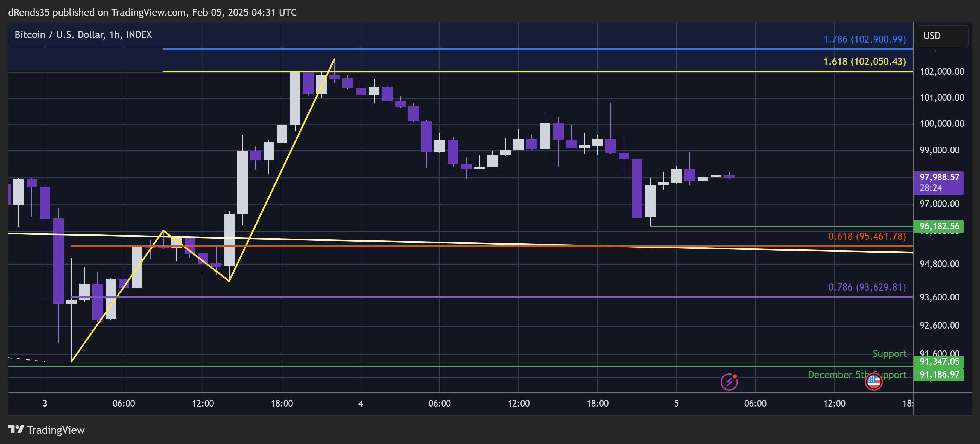
Task: Click the December 5th Support label
Action: [x=857, y=375]
